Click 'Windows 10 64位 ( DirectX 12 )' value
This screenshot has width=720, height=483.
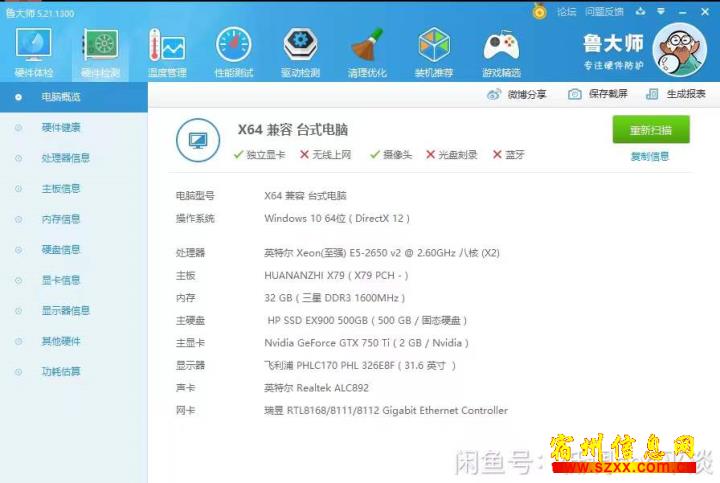(337, 219)
